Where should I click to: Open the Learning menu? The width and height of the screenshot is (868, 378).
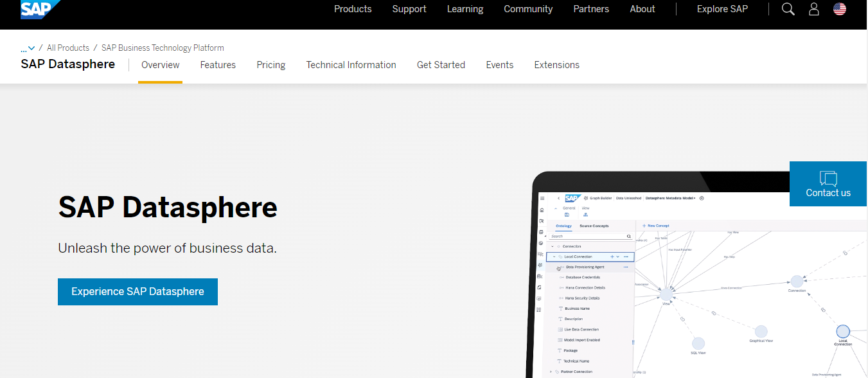pos(465,9)
